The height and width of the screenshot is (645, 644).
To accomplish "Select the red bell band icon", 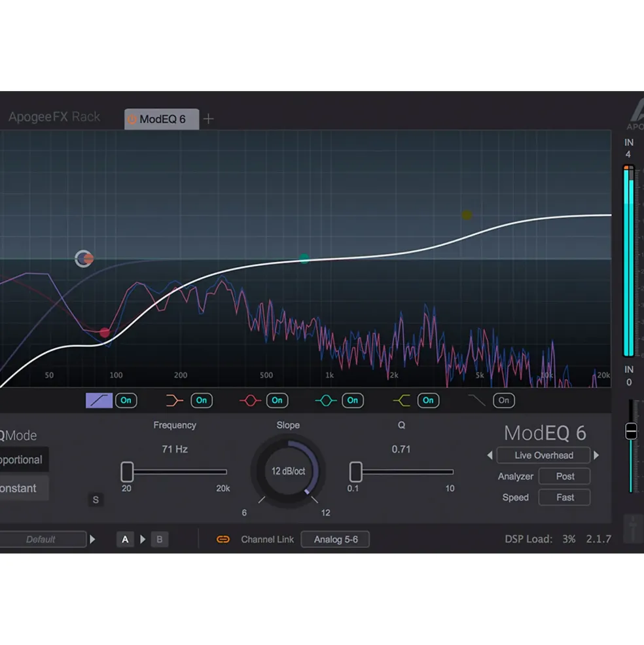I will [250, 400].
